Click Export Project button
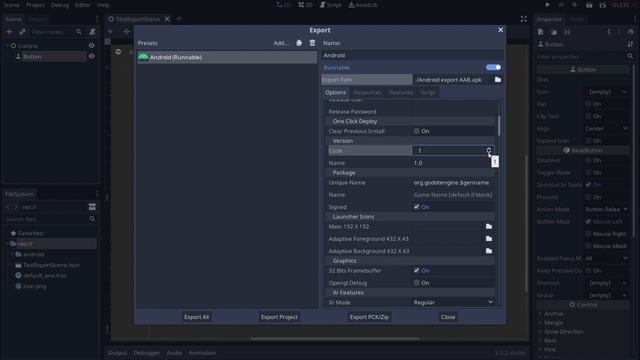 coord(279,317)
